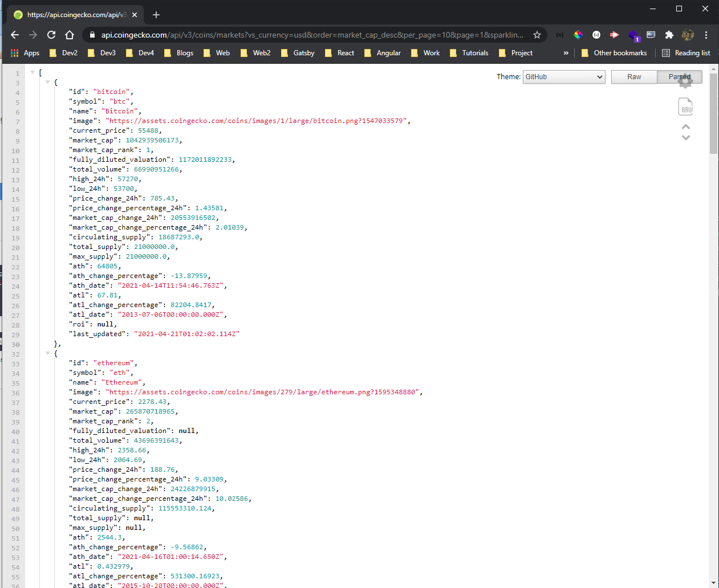The width and height of the screenshot is (719, 588).
Task: Open the React bookmark folder
Action: tap(339, 53)
